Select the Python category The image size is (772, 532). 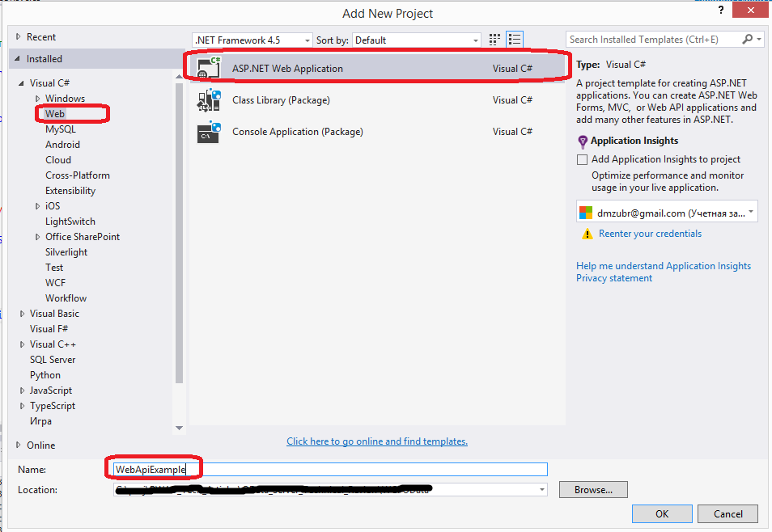click(x=45, y=375)
